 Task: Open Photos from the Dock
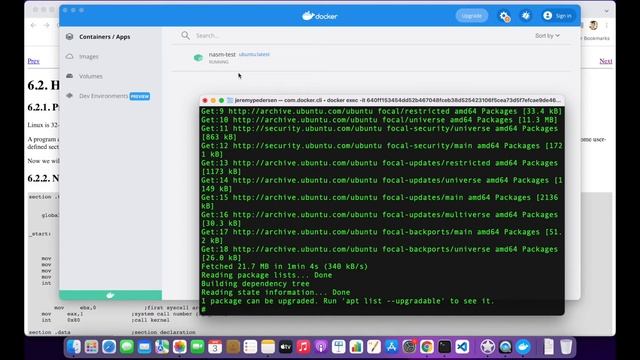coord(180,347)
